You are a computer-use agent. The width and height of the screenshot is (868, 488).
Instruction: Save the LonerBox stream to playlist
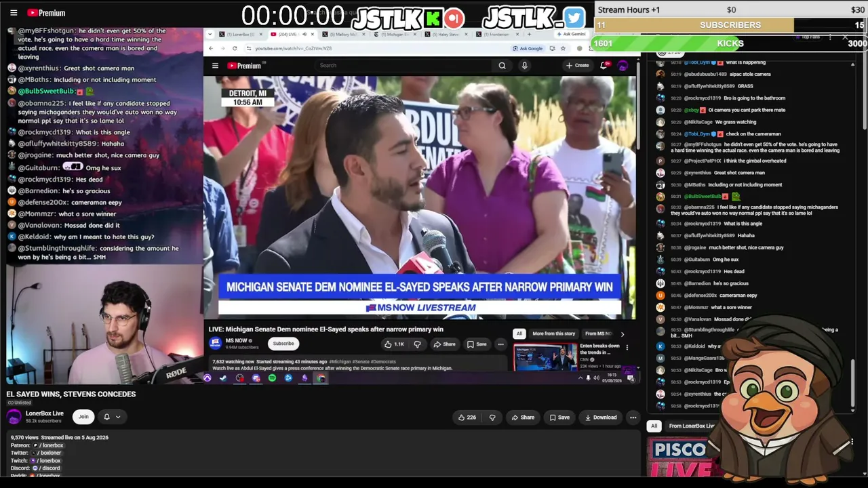pos(559,418)
